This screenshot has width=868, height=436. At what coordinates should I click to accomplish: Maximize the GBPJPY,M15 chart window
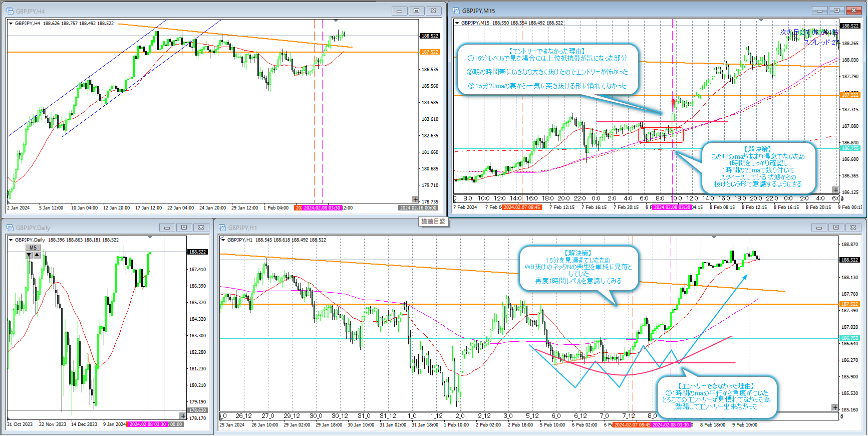click(836, 11)
